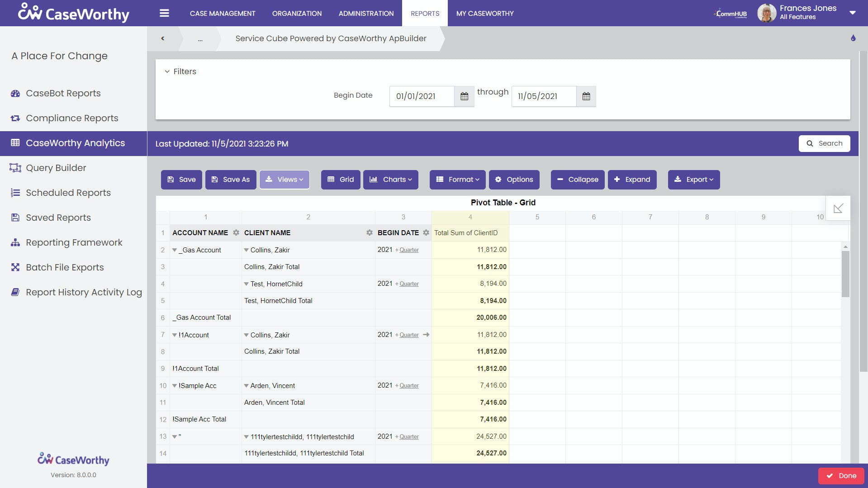
Task: Click the pivot table maximize arrow icon
Action: (838, 208)
